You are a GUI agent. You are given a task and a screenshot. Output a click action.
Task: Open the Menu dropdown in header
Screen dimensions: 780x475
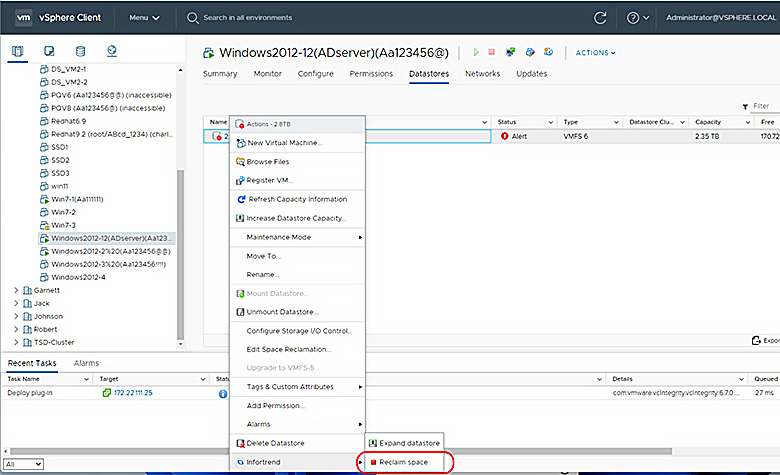tap(144, 18)
